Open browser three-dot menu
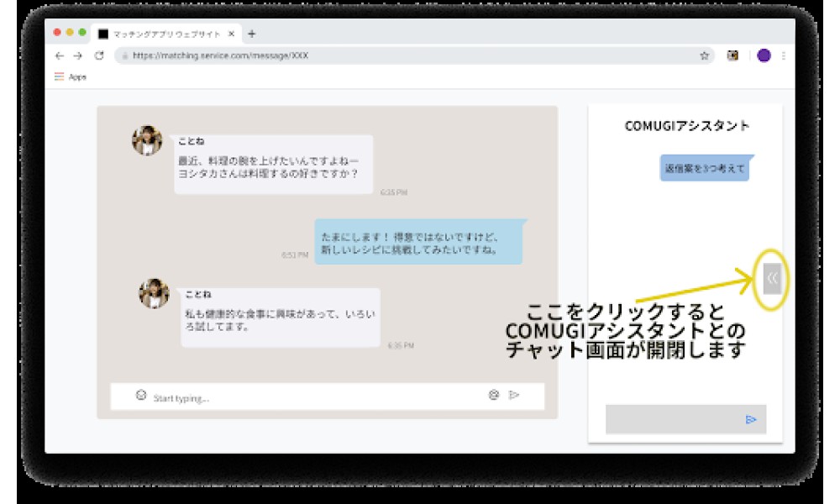The image size is (840, 504). (x=784, y=55)
